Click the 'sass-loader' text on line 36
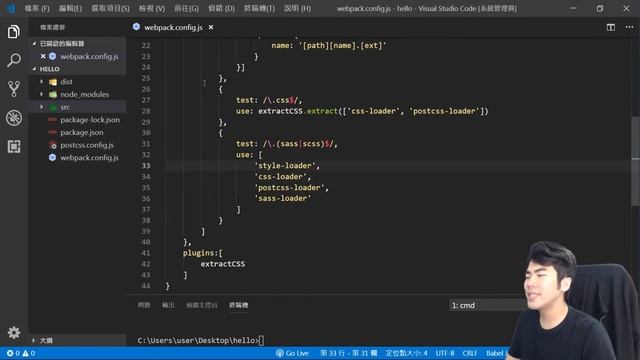The height and width of the screenshot is (360, 640). click(x=283, y=198)
